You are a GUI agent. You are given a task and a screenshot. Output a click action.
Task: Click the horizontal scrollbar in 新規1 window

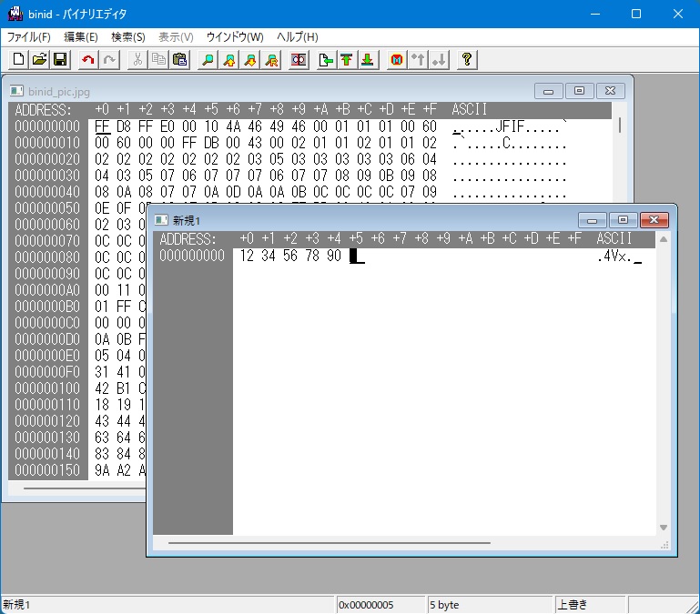[330, 543]
